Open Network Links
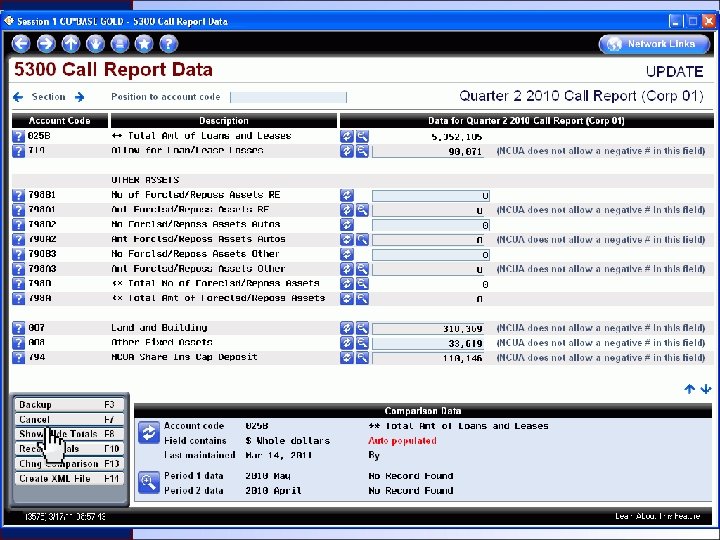The image size is (720, 540). pyautogui.click(x=654, y=44)
